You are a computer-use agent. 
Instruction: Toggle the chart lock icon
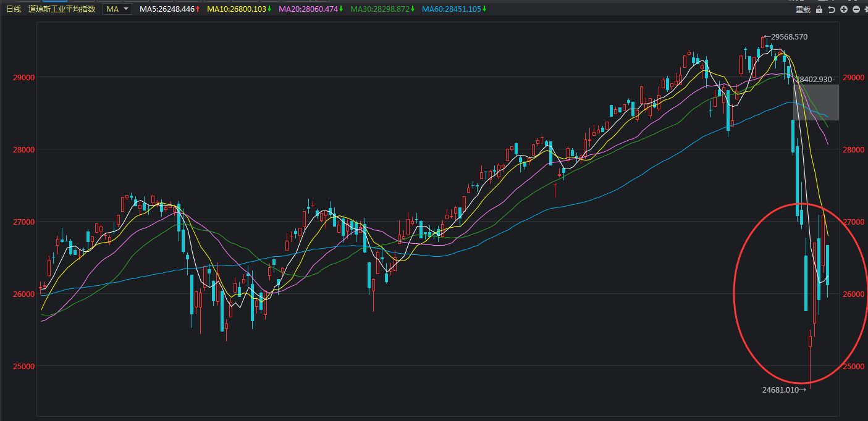point(819,9)
